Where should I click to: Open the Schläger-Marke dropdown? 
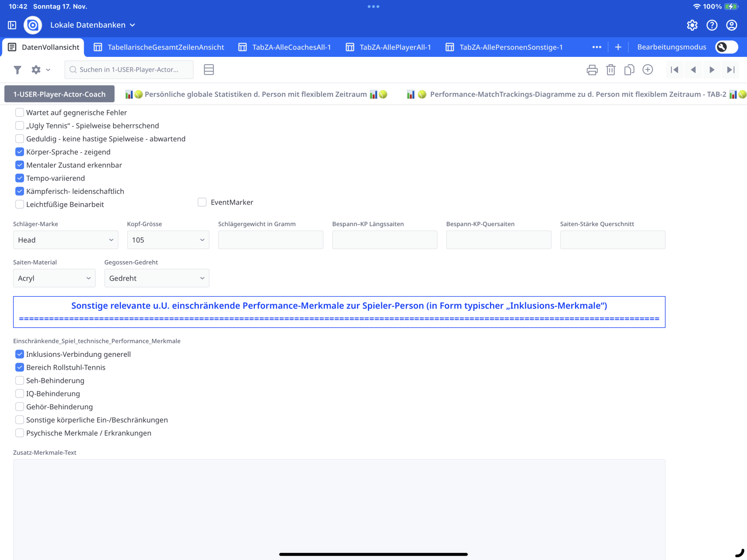click(65, 240)
